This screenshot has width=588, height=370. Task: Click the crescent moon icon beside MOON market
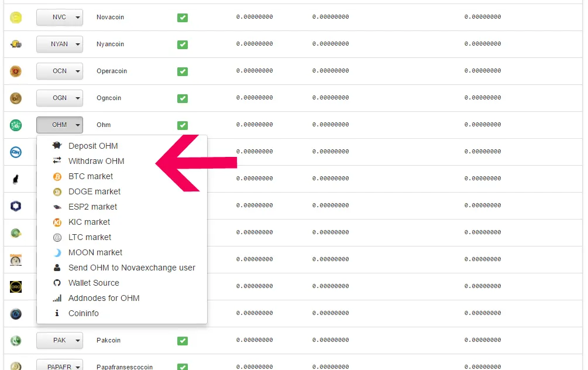(x=57, y=252)
